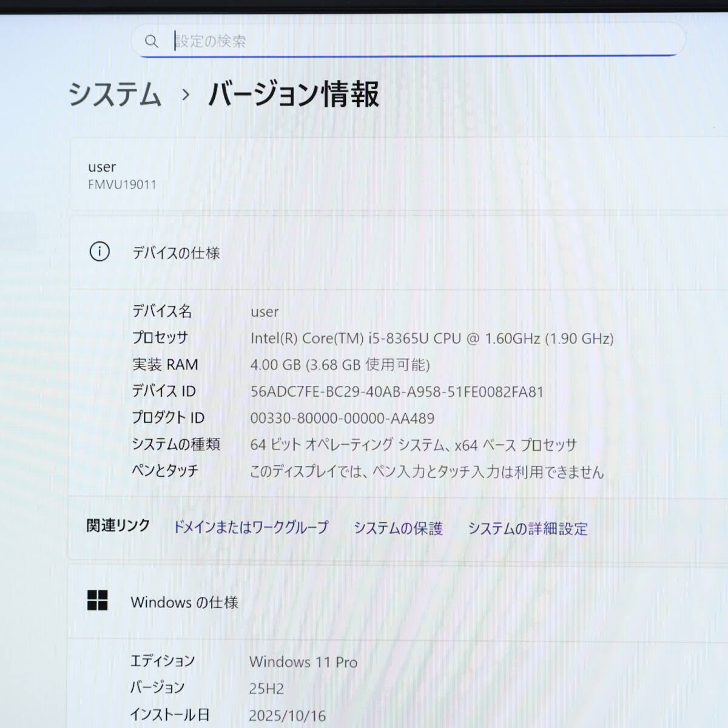The width and height of the screenshot is (728, 728).
Task: Select processor value Intel(R) Core(TM) i5-8365U
Action: (x=432, y=339)
